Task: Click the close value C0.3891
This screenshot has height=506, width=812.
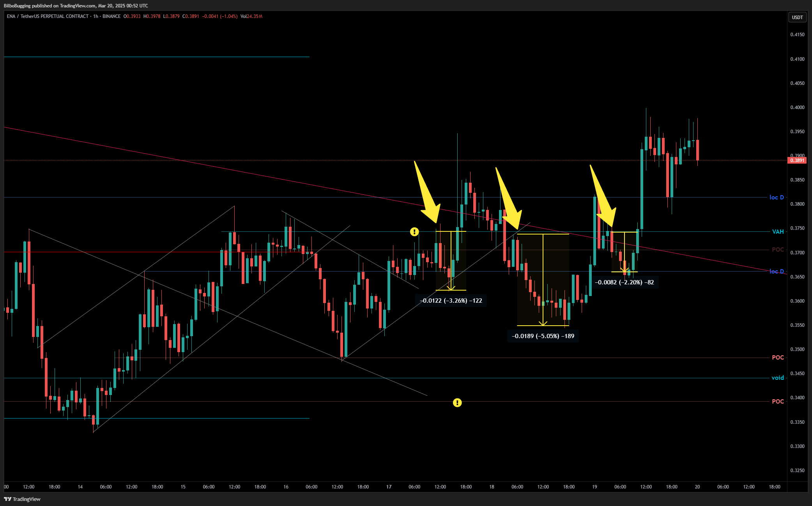Action: 191,16
